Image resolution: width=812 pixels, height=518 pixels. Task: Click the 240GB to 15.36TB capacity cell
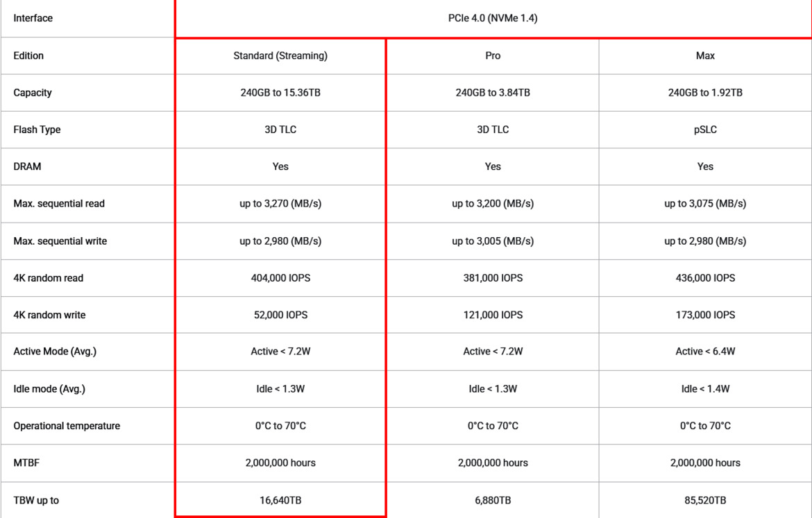[x=280, y=92]
